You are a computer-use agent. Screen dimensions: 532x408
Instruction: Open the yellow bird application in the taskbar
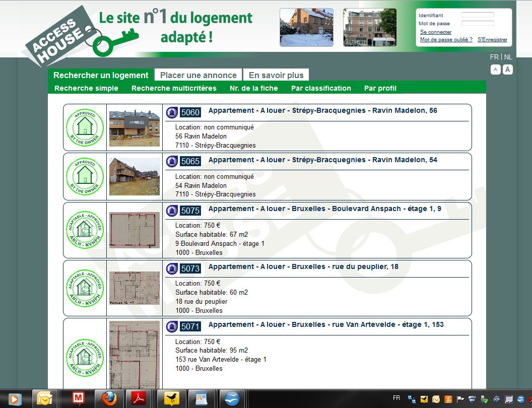172,398
